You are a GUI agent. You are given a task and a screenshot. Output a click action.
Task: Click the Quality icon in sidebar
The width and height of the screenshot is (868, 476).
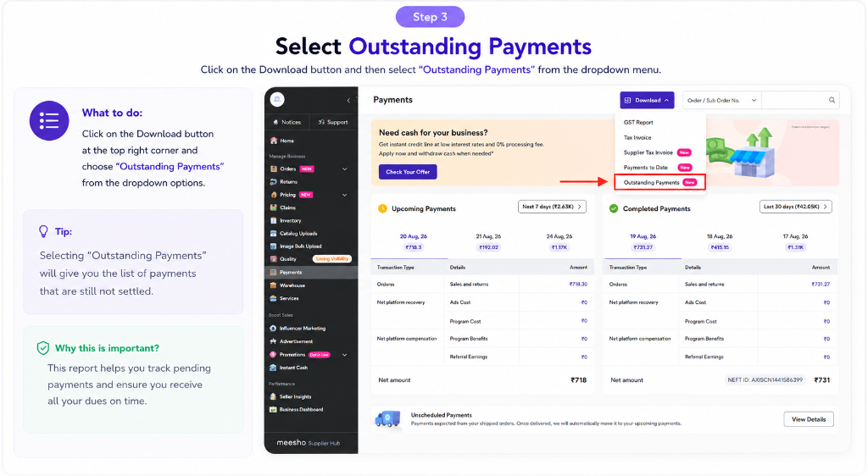273,258
